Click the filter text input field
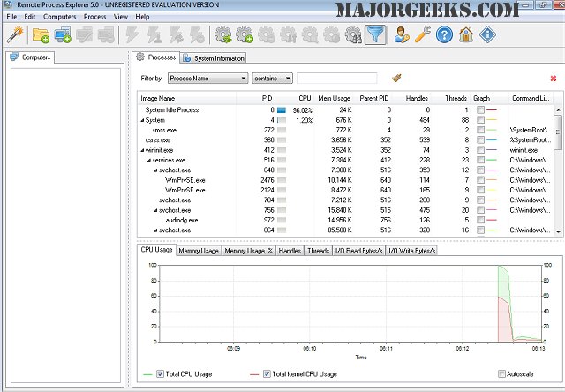 (x=337, y=79)
